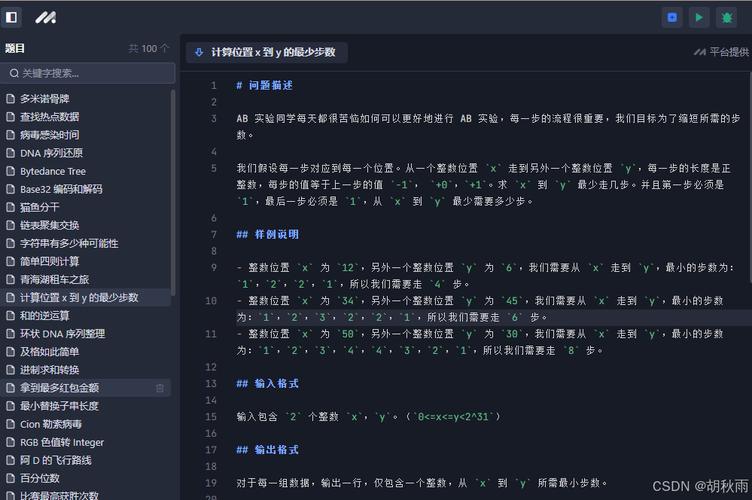Click the editor vertical scrollbar
752x500 pixels.
click(x=750, y=177)
